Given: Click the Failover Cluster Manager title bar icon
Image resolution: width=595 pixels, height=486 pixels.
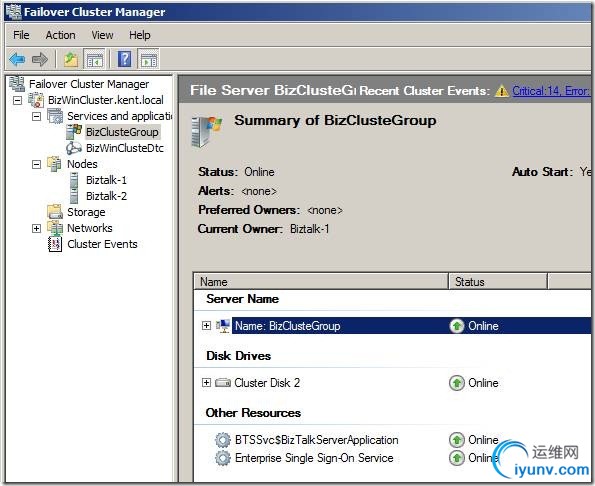Looking at the screenshot, I should [x=13, y=11].
